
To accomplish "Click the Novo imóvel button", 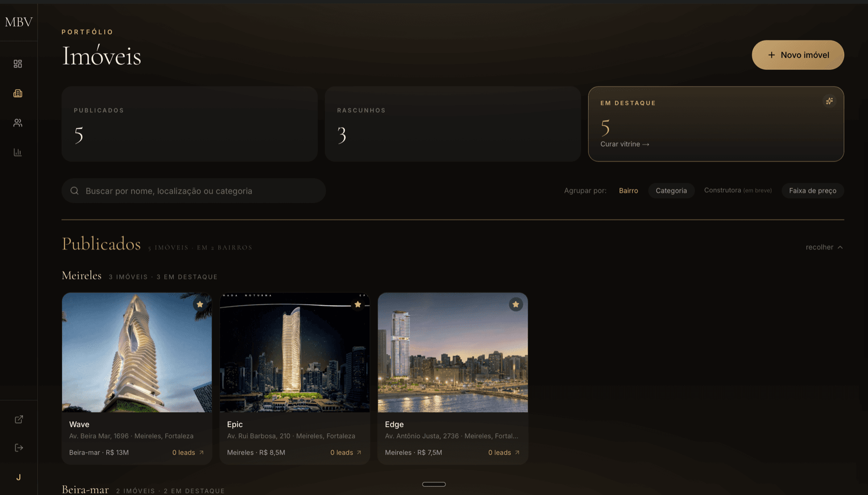I will (798, 55).
